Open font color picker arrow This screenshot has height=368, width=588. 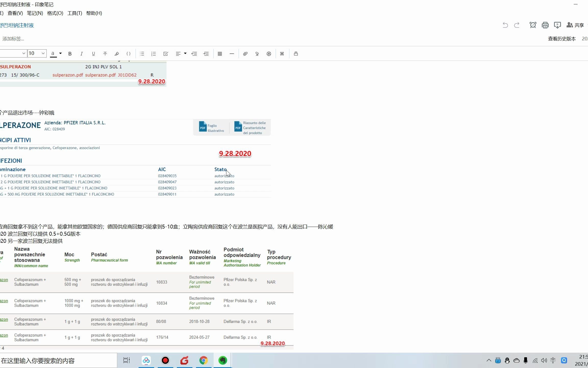pos(60,53)
